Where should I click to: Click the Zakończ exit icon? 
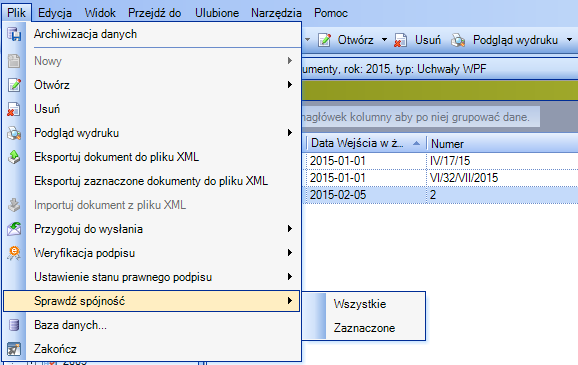pos(14,349)
